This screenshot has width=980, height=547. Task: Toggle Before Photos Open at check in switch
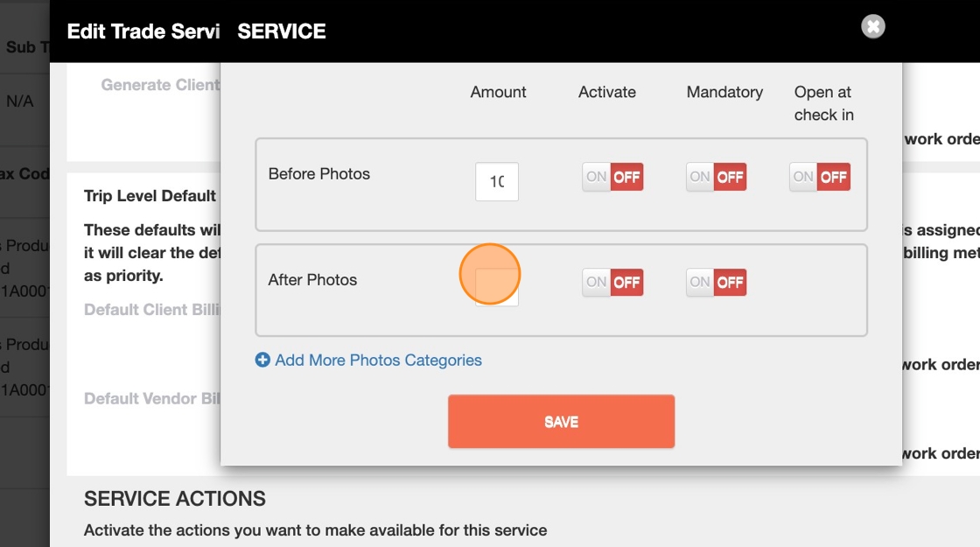coord(819,177)
